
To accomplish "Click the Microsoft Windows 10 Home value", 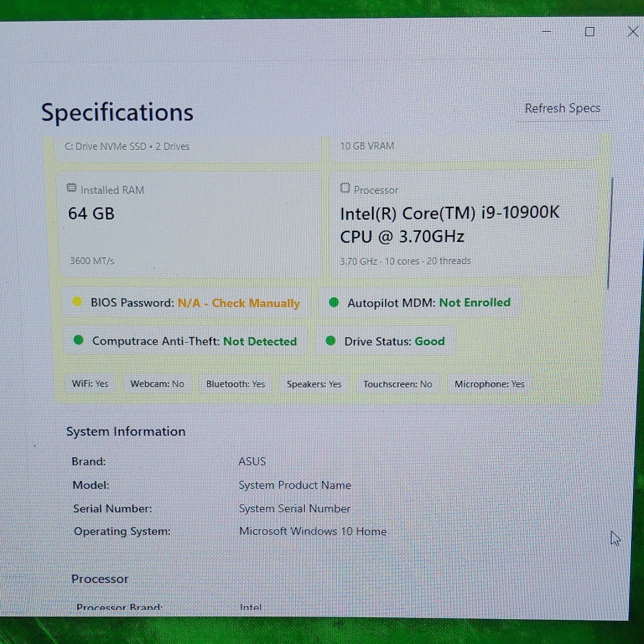I will pos(313,531).
